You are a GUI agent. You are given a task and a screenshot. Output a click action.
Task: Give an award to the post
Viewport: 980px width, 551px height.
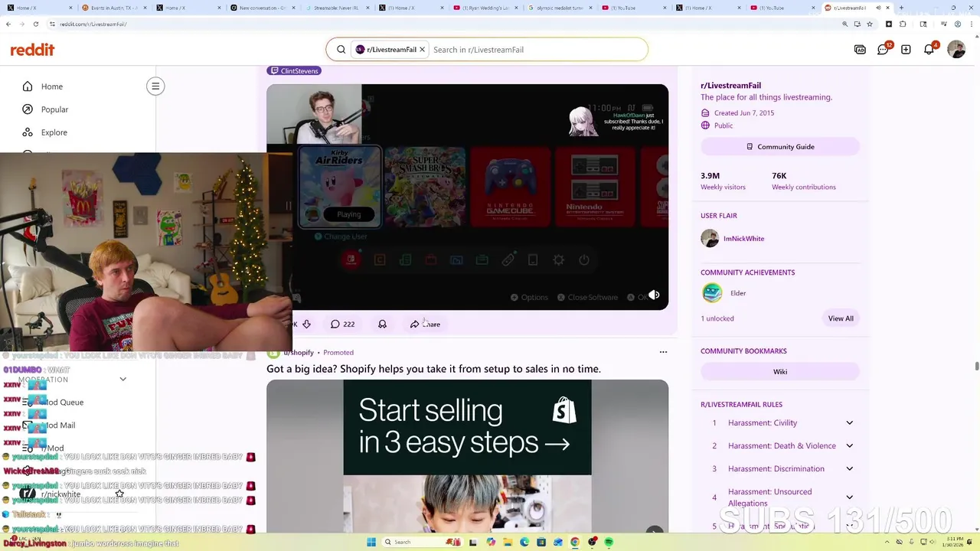coord(382,324)
